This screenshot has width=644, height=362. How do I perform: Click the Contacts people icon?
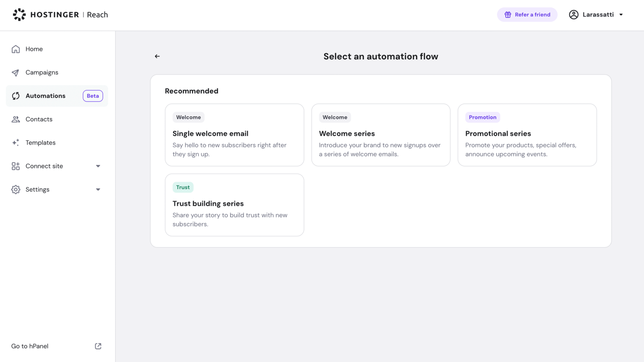coord(16,119)
